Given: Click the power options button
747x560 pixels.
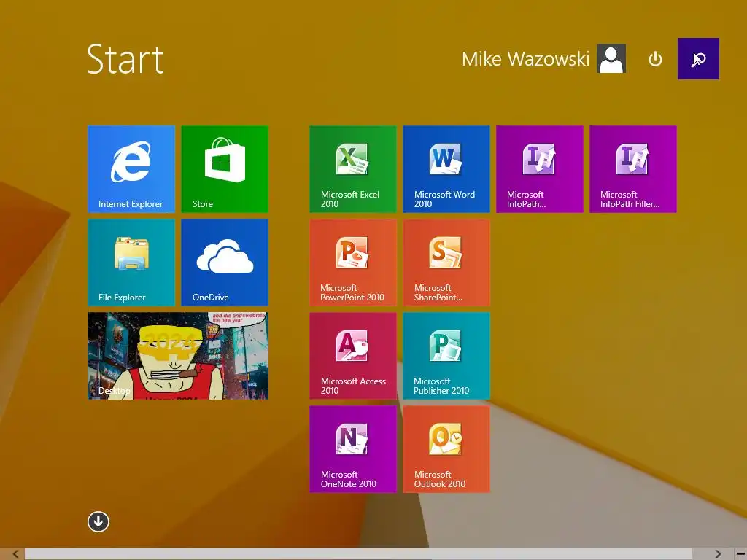Looking at the screenshot, I should pyautogui.click(x=656, y=59).
